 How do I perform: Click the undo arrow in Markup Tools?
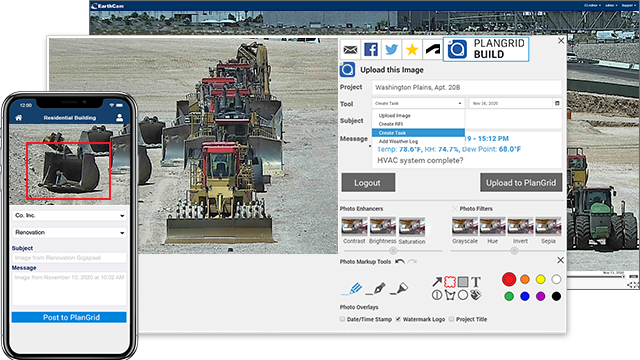click(x=400, y=262)
